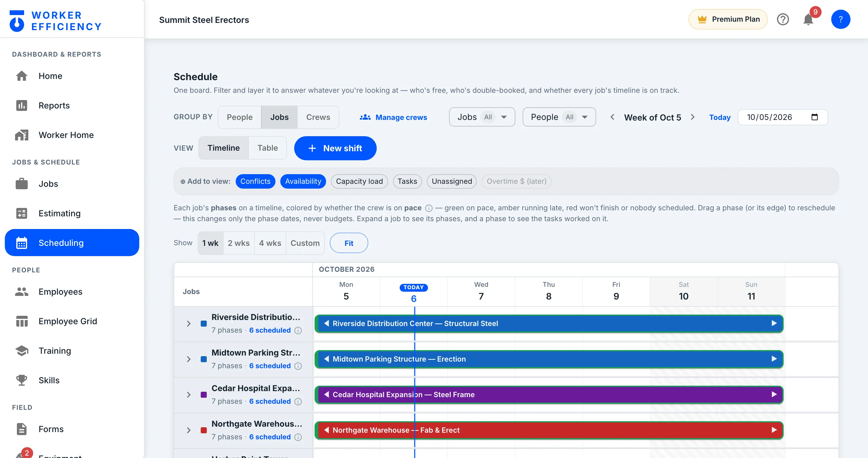Open Scheduling in the sidebar
The image size is (868, 458).
[72, 243]
